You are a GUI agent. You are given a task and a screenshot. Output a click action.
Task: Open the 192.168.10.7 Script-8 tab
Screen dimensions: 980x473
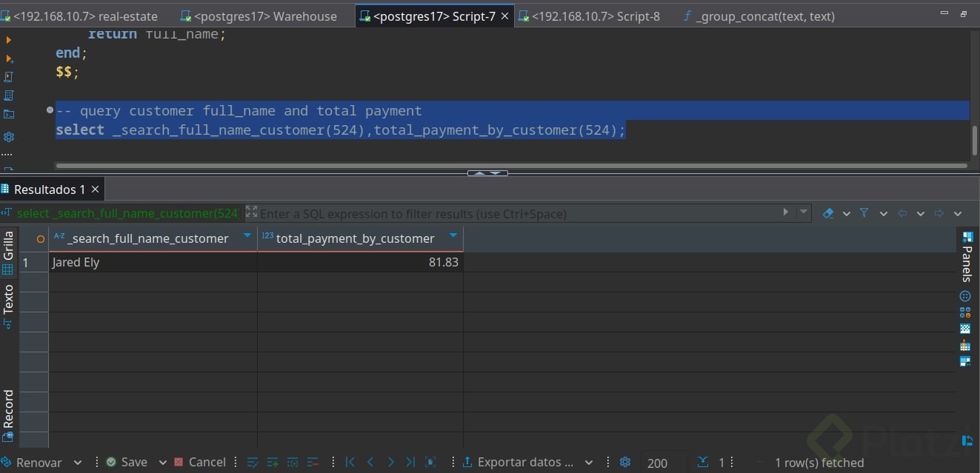click(x=590, y=16)
